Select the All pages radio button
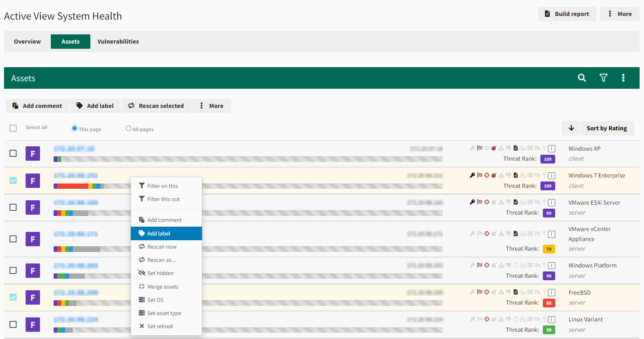This screenshot has height=339, width=644. [x=128, y=128]
